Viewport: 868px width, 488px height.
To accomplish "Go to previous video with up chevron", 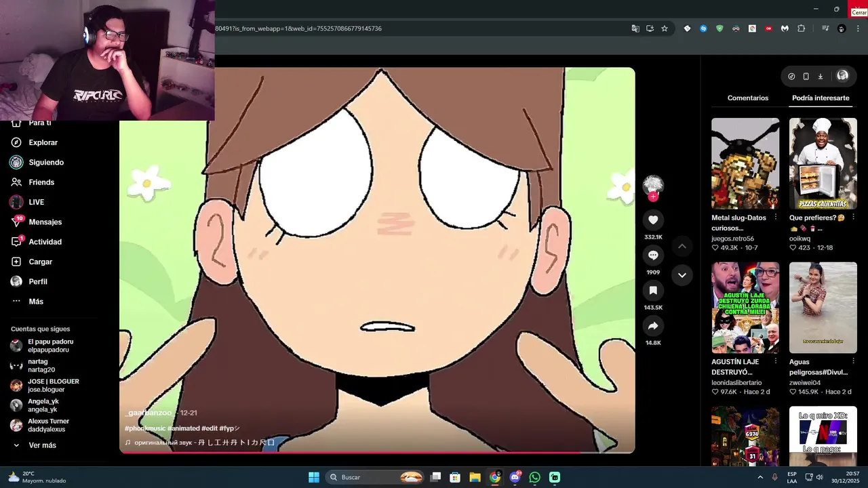I will [682, 246].
